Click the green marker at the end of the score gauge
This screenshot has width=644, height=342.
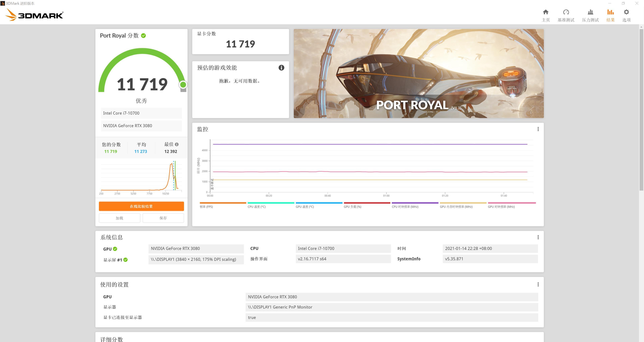point(183,85)
